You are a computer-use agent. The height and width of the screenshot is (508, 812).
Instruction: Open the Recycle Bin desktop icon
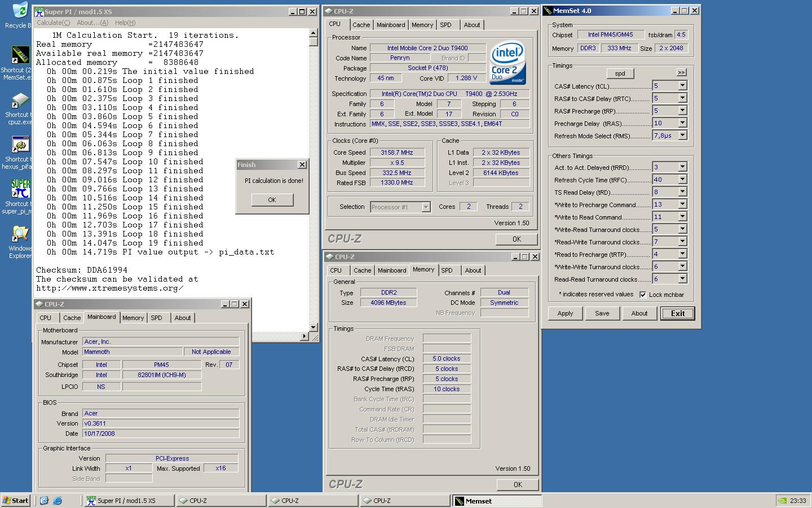pos(19,10)
